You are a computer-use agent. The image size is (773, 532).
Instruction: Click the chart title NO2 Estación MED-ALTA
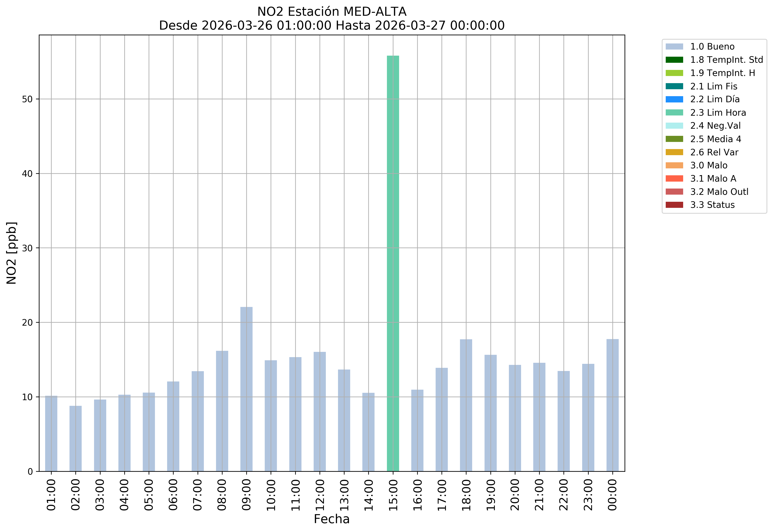coord(332,12)
